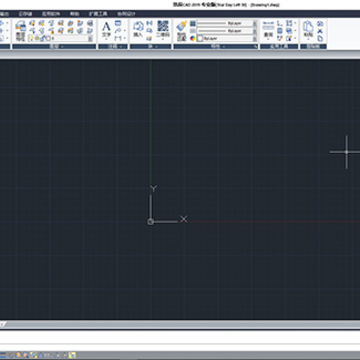Image resolution: width=360 pixels, height=360 pixels.
Task: Open the 特性 panel dialog launcher arrow
Action: tap(256, 47)
